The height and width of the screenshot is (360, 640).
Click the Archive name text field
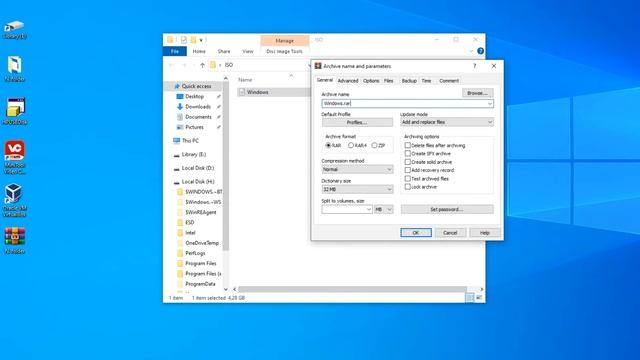pyautogui.click(x=407, y=104)
